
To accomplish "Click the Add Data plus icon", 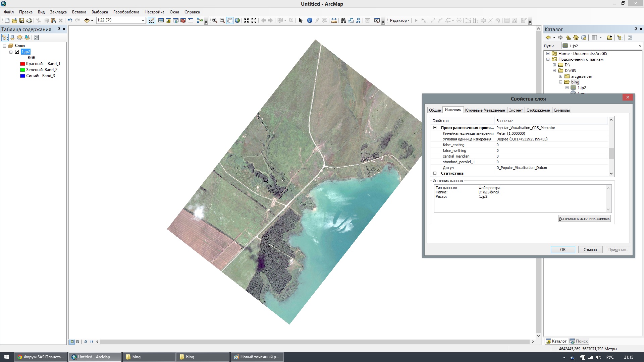I will tap(87, 20).
